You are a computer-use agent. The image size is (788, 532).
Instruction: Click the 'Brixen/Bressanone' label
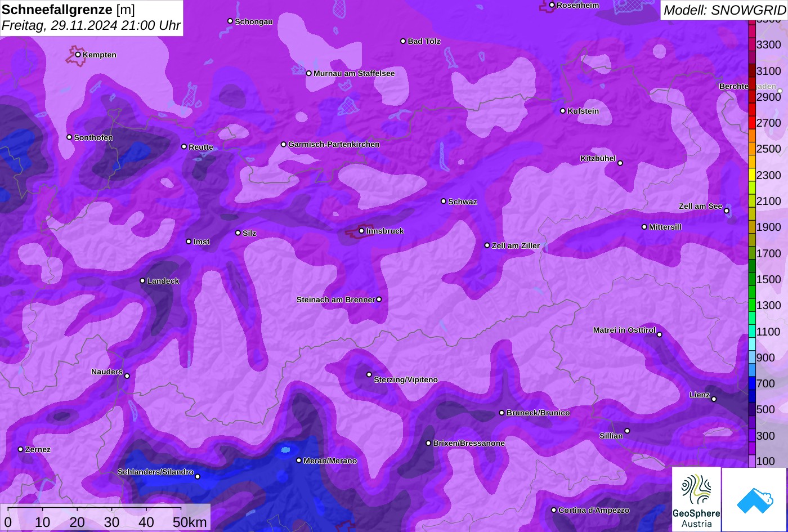[x=469, y=443]
